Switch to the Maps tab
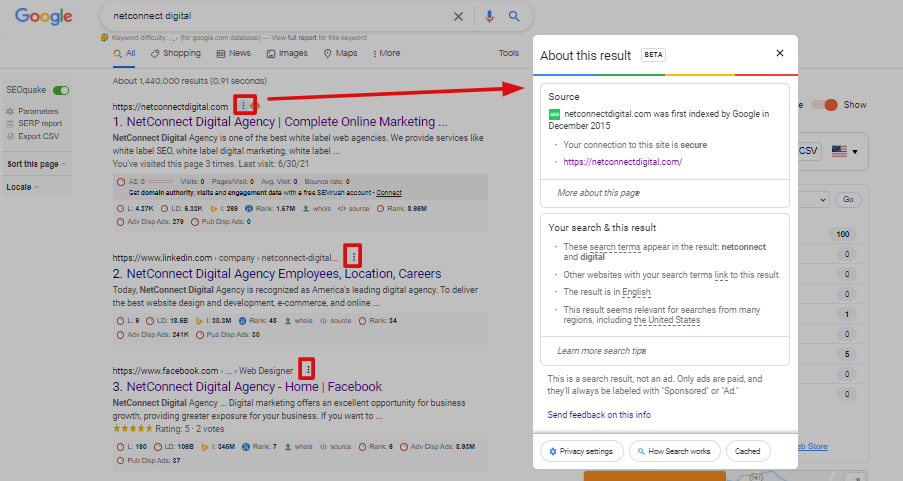 point(340,53)
